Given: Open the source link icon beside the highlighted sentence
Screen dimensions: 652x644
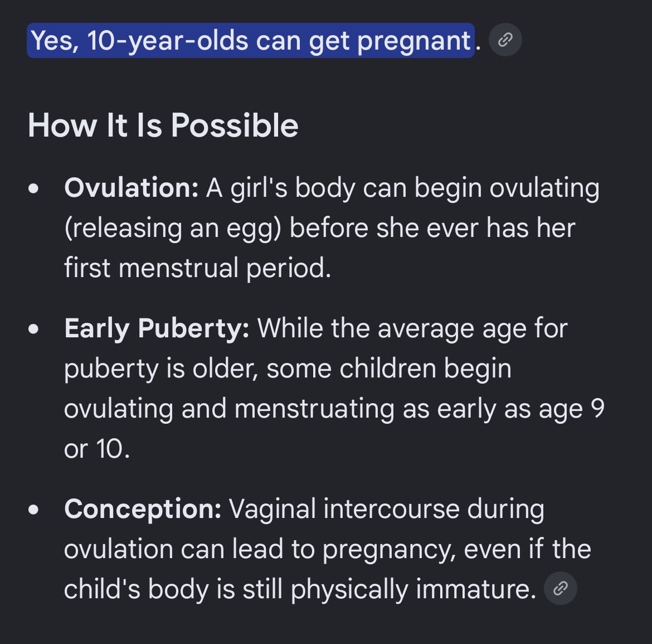Looking at the screenshot, I should click(x=505, y=40).
